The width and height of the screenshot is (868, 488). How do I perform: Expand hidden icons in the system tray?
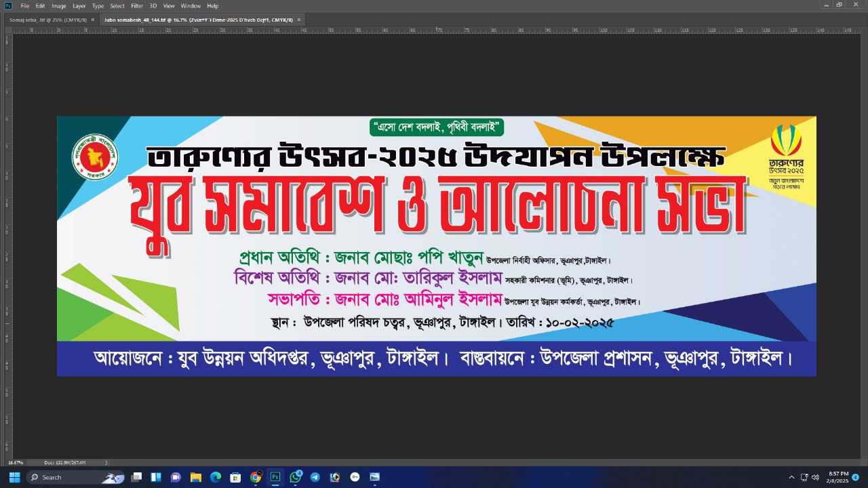(x=791, y=478)
